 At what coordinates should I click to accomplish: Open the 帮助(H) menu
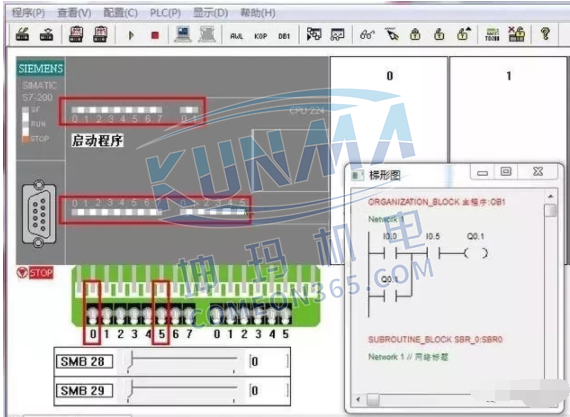pyautogui.click(x=258, y=13)
